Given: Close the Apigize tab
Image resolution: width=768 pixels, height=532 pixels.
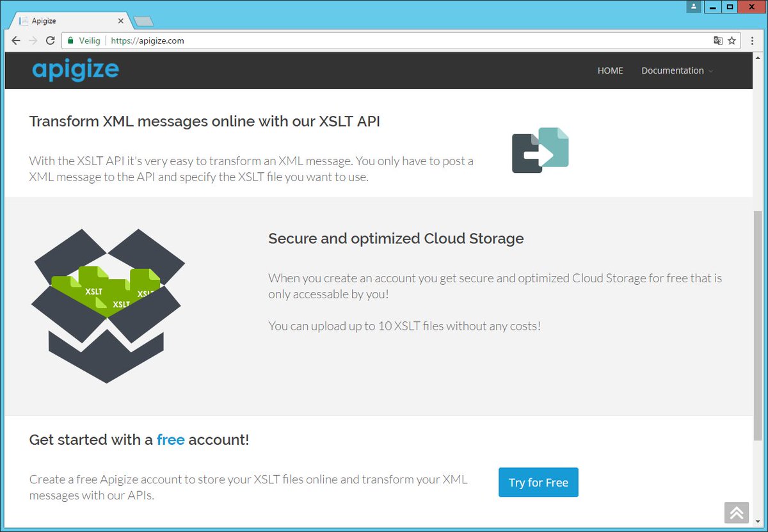Looking at the screenshot, I should (x=122, y=21).
